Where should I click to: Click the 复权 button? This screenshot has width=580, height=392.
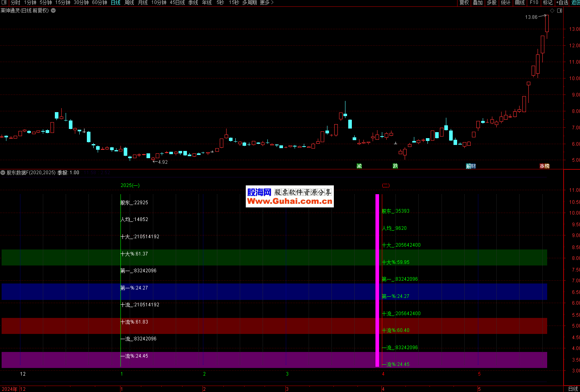tap(464, 2)
